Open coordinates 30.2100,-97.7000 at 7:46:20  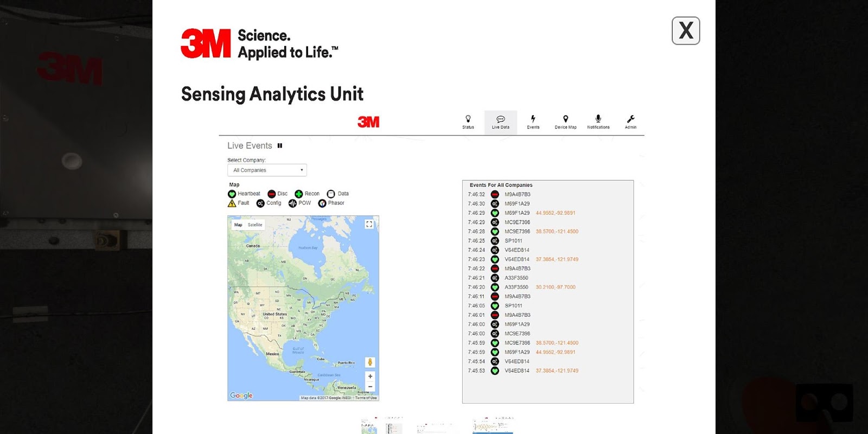(556, 287)
